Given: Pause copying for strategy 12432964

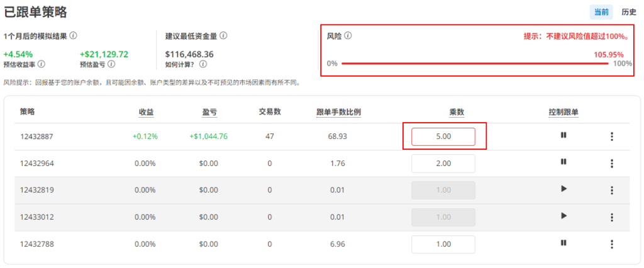Looking at the screenshot, I should (x=563, y=162).
